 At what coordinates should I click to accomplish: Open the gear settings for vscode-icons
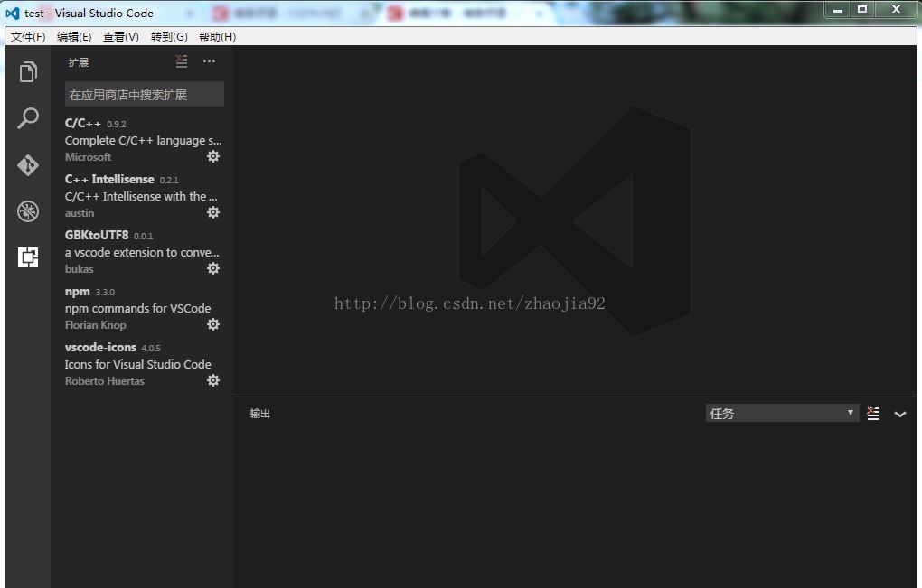(x=212, y=380)
